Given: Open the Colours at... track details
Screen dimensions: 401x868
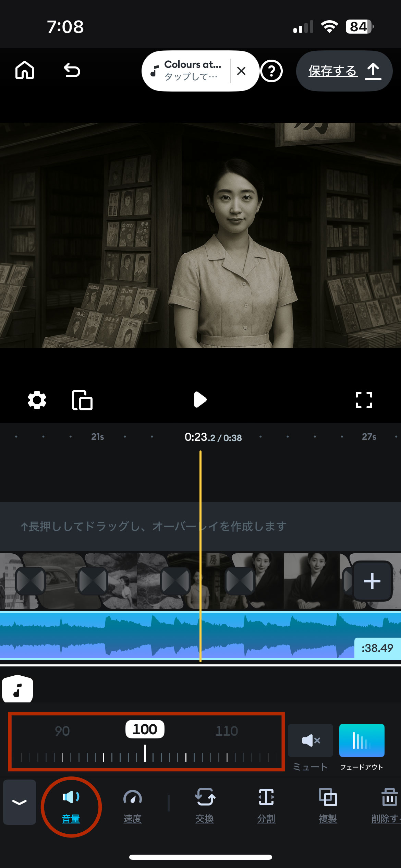Looking at the screenshot, I should click(x=187, y=71).
